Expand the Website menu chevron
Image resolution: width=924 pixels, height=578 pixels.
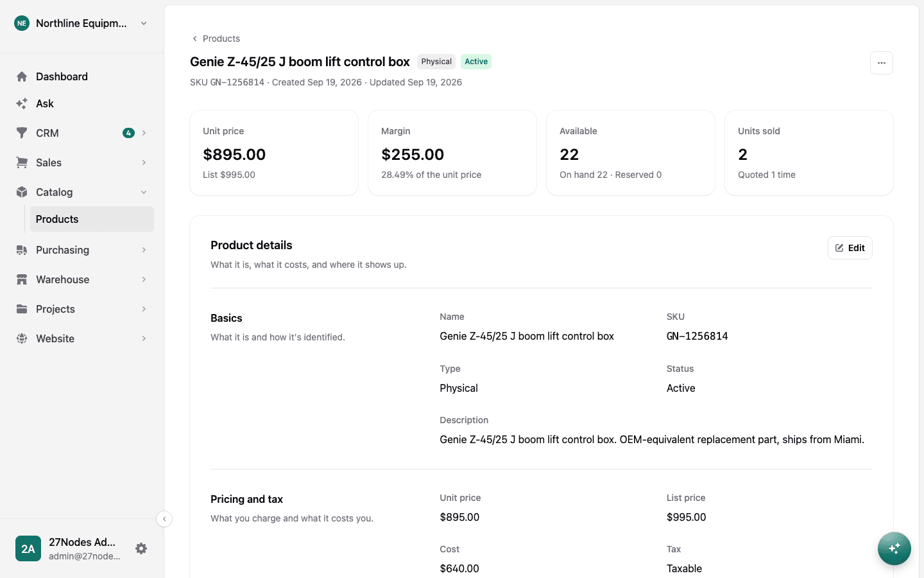144,338
